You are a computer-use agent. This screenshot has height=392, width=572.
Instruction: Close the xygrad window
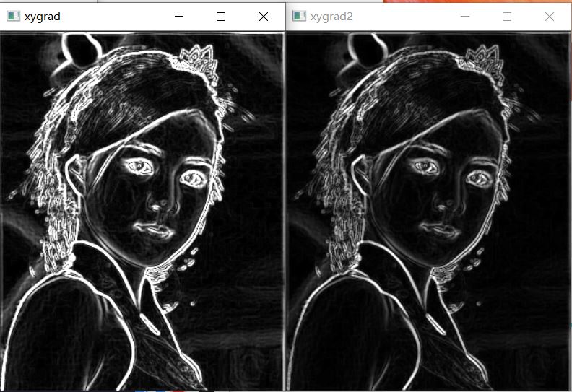264,17
